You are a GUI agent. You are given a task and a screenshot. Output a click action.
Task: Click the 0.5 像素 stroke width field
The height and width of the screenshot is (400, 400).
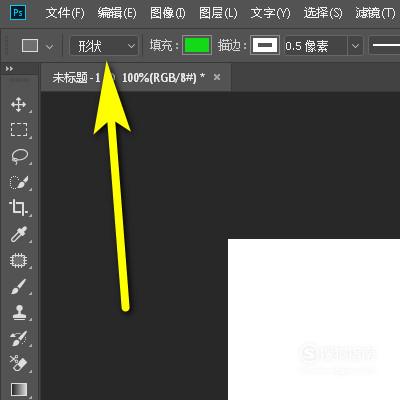point(315,46)
